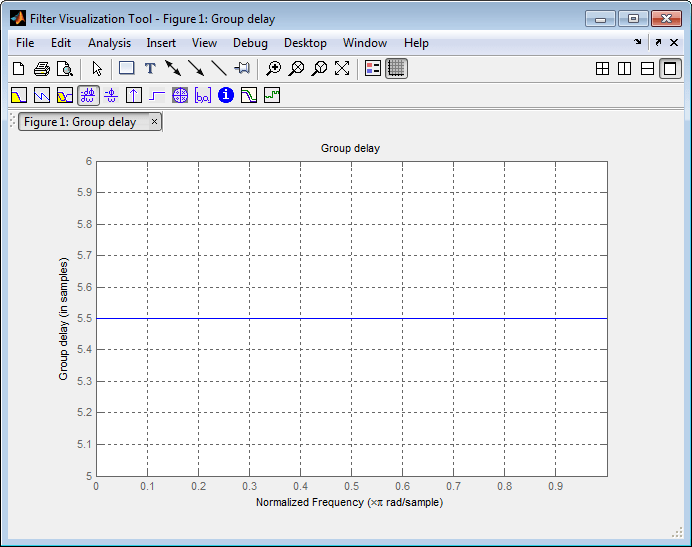Click the 0.9 x-axis tick label
692x547 pixels.
pyautogui.click(x=556, y=486)
